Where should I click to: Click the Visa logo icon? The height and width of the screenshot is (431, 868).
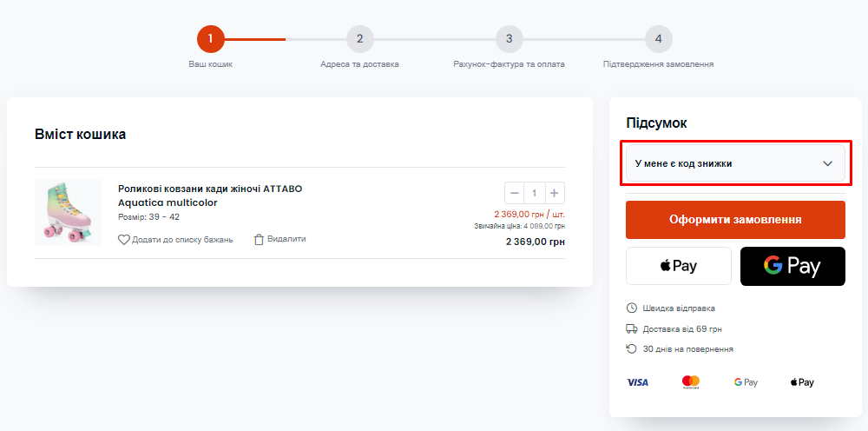[x=637, y=382]
